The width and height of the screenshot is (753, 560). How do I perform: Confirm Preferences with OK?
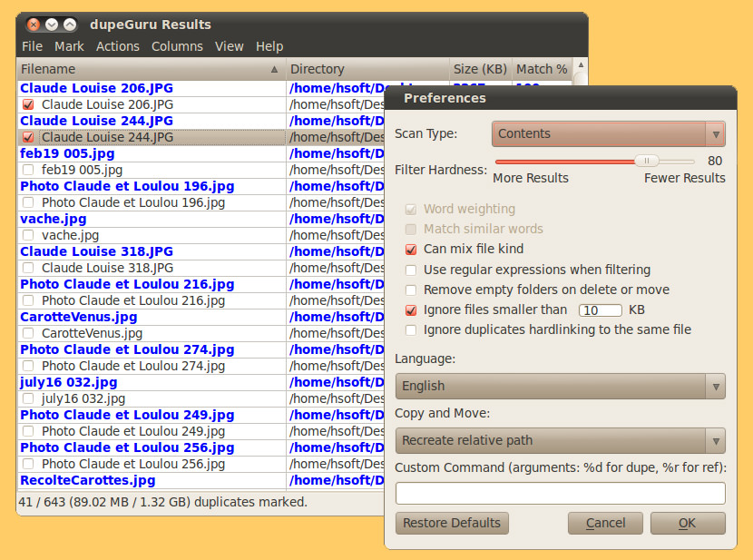point(688,523)
